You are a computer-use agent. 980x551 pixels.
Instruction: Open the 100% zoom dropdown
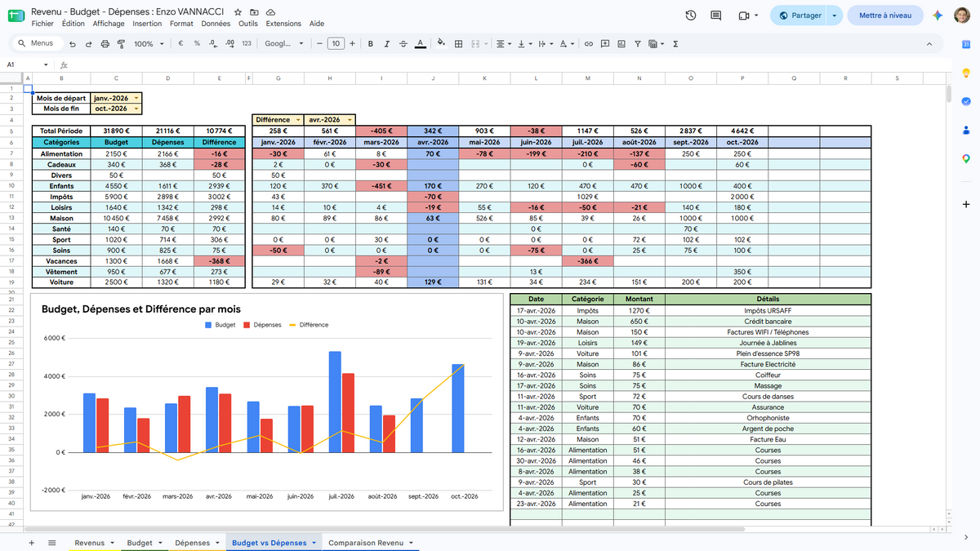click(149, 44)
